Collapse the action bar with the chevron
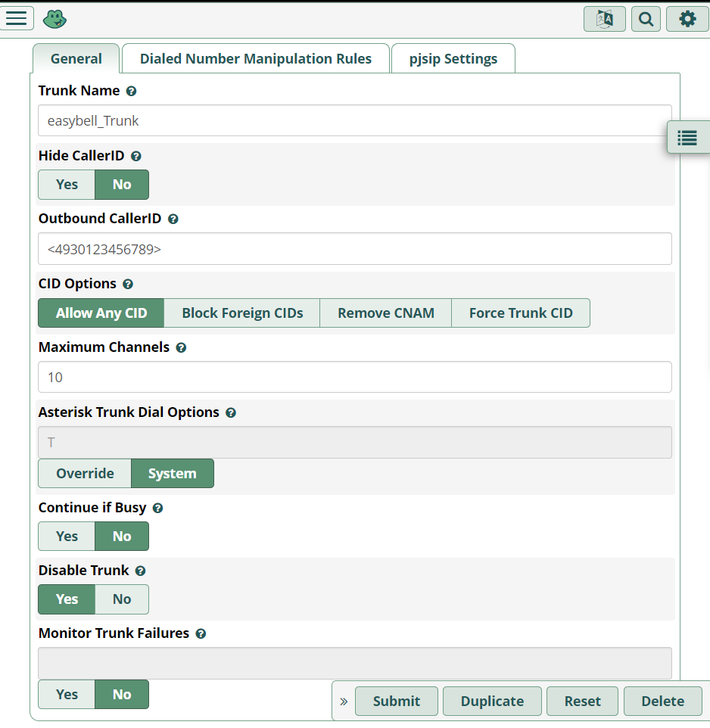The image size is (710, 728). (x=344, y=702)
